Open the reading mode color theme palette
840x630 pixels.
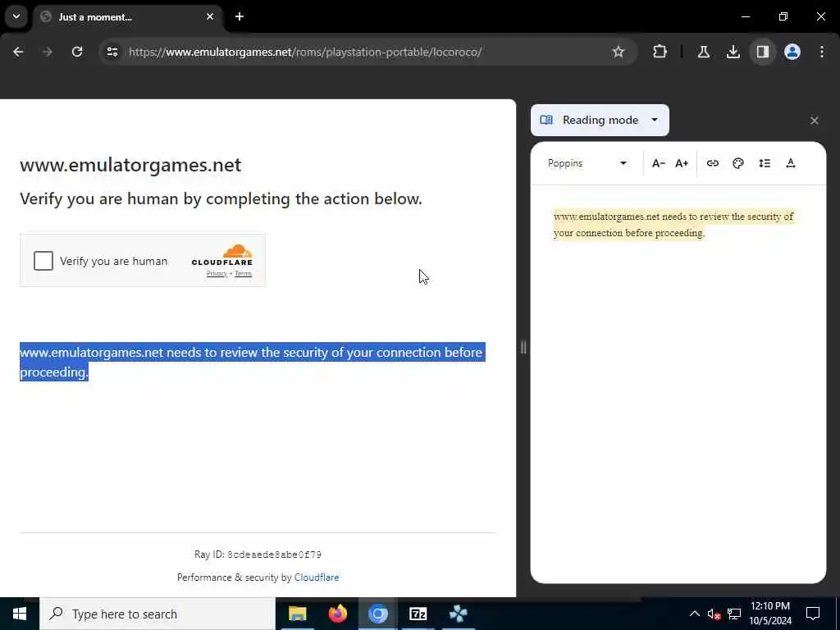tap(738, 163)
